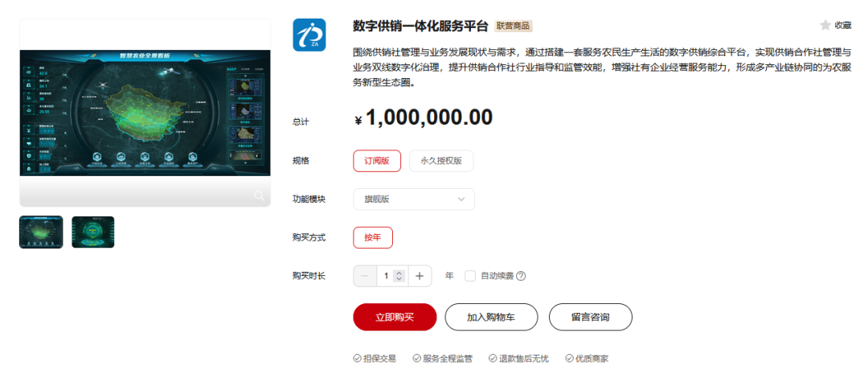The width and height of the screenshot is (868, 378).
Task: Click the quantity spinner arrows in duration field
Action: 399,276
